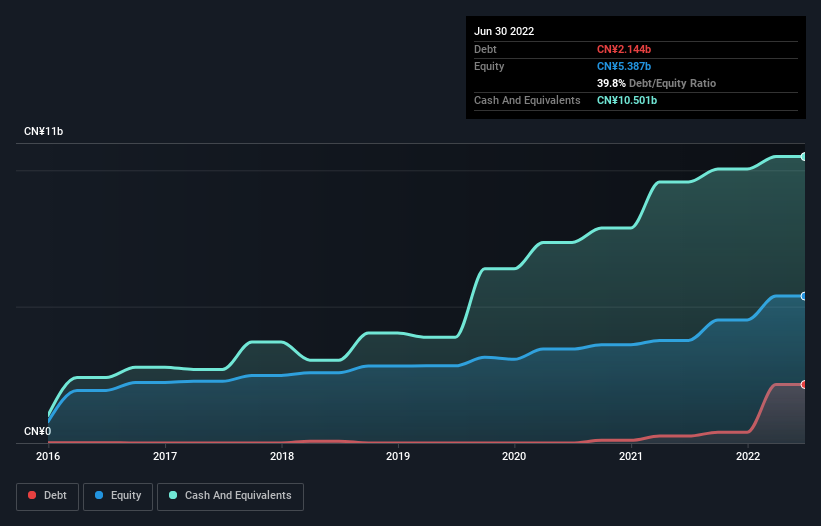Click the Equity row label in tooltip
Image resolution: width=821 pixels, height=526 pixels.
tap(489, 66)
